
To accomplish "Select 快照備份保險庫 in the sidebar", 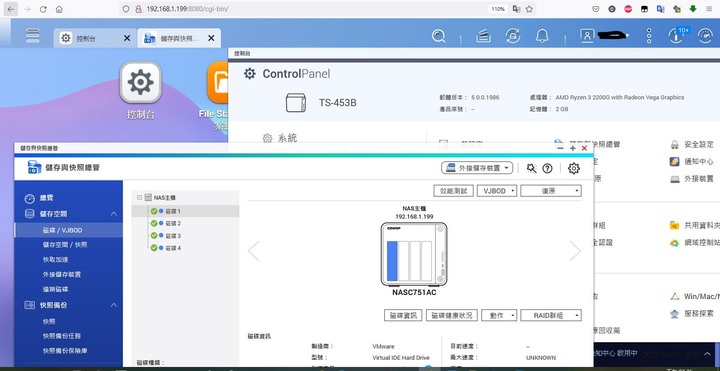I will [69, 350].
